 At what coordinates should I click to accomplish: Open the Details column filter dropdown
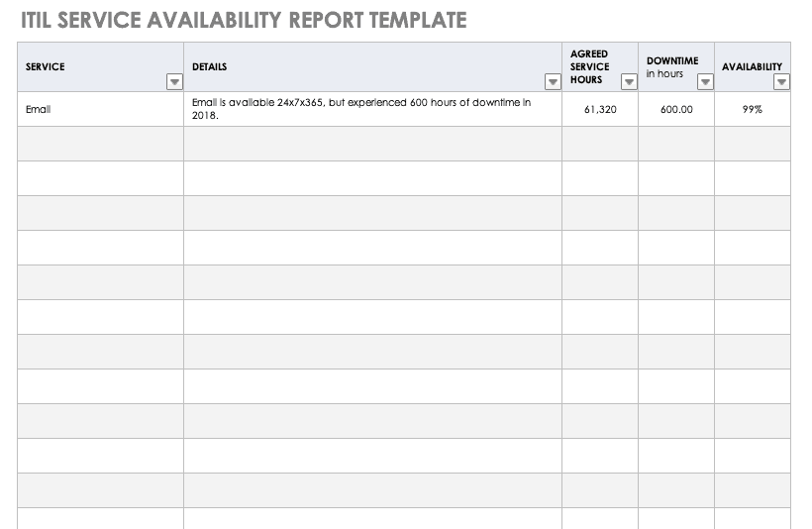(553, 82)
